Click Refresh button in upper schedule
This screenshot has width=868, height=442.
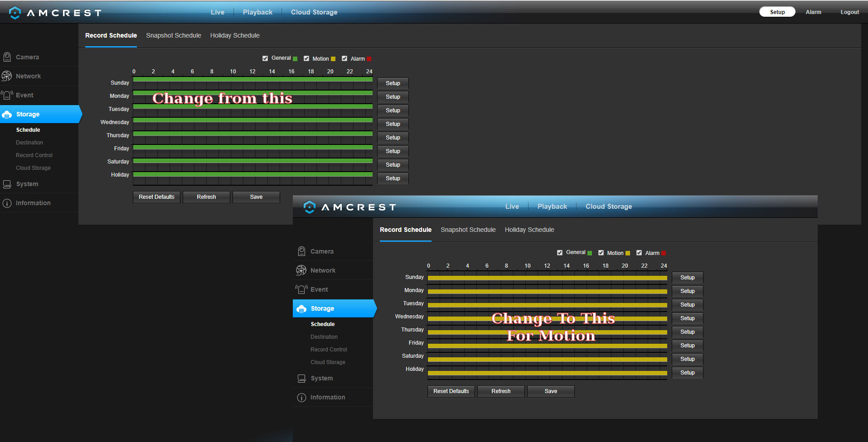206,197
